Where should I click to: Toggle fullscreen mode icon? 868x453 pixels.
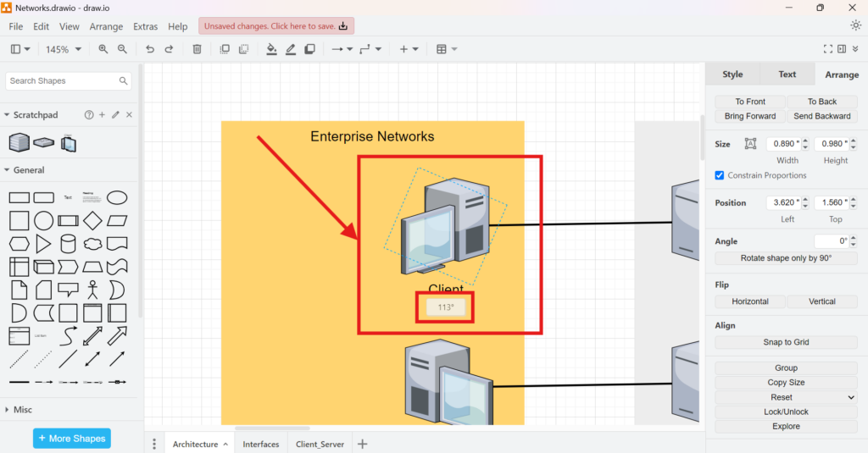827,49
